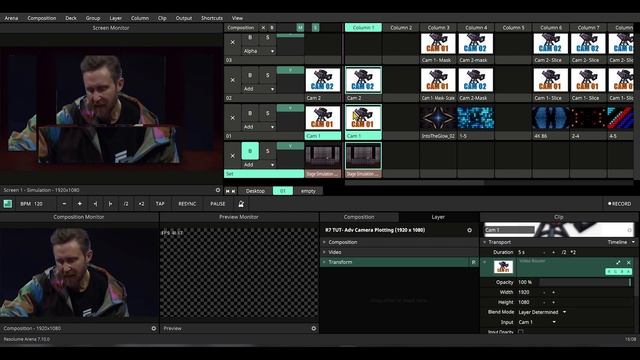Toggle Bypass on layer 03

point(250,38)
